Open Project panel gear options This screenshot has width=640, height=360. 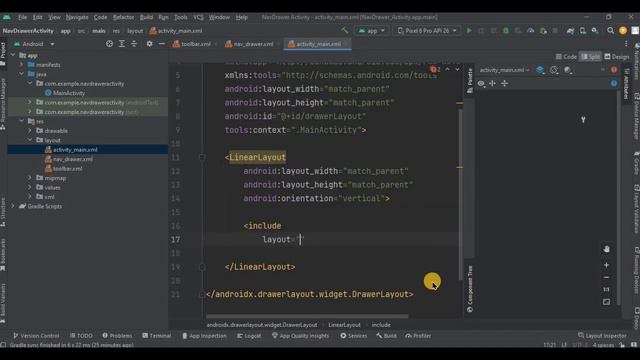pyautogui.click(x=149, y=44)
